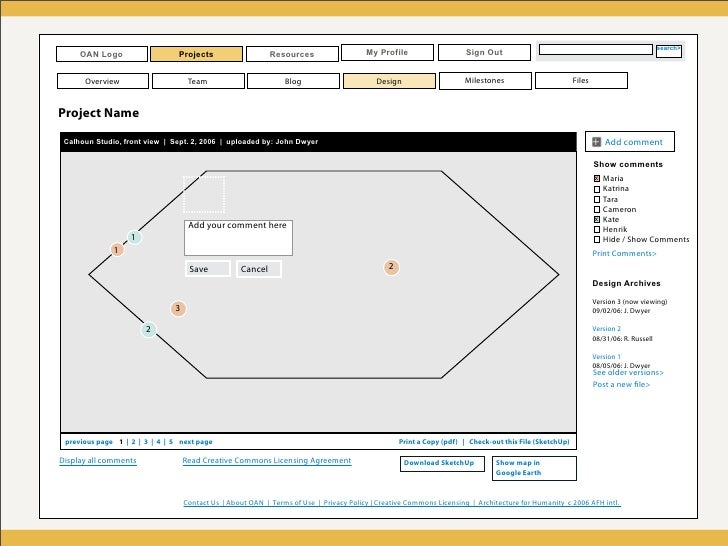The height and width of the screenshot is (546, 728).
Task: Click the blue comment marker 2
Action: (x=148, y=329)
